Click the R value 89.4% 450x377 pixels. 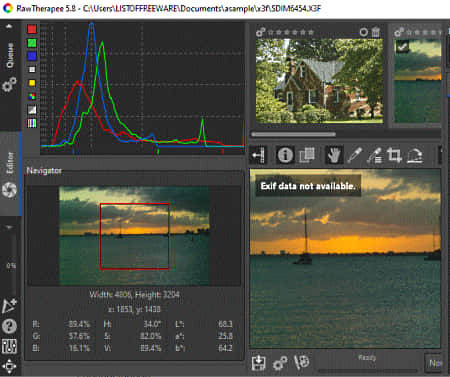[79, 324]
